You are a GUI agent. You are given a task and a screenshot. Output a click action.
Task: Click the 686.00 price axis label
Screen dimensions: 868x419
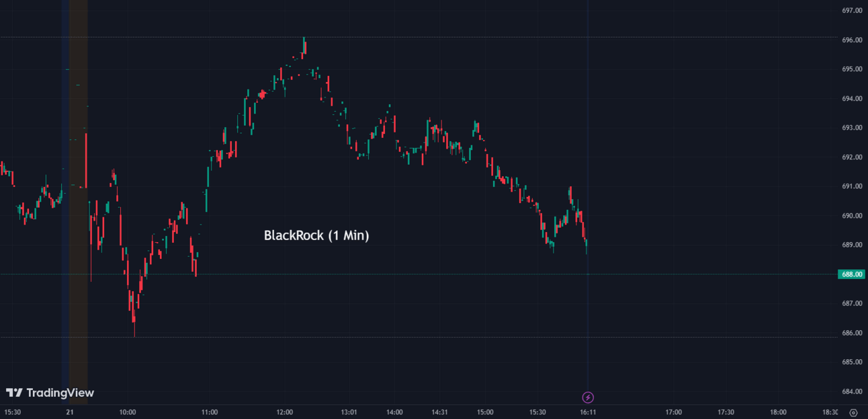(852, 333)
